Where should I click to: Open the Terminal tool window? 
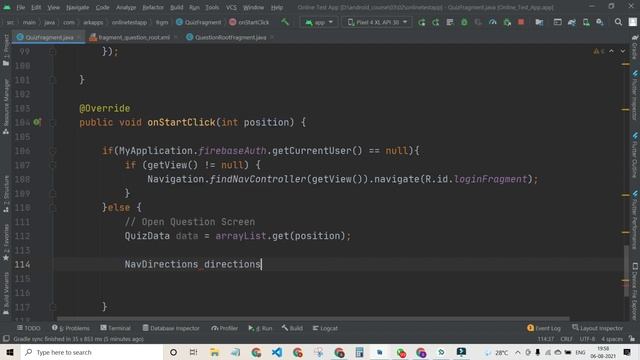tap(115, 328)
